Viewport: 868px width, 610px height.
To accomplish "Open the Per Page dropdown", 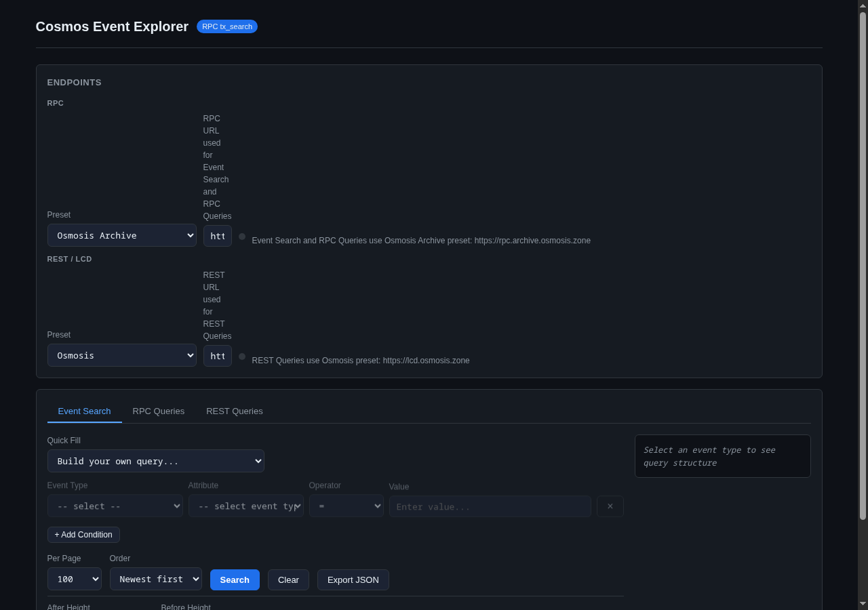I will [75, 579].
